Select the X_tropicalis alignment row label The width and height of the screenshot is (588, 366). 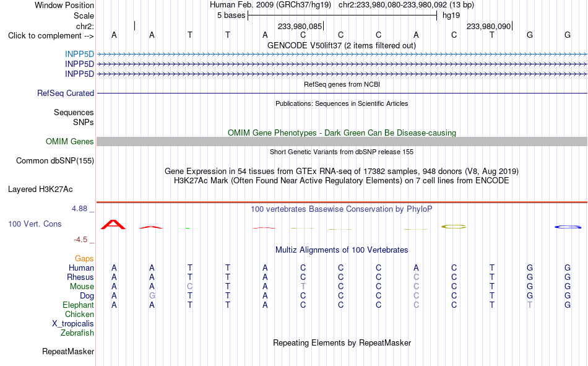tap(73, 324)
